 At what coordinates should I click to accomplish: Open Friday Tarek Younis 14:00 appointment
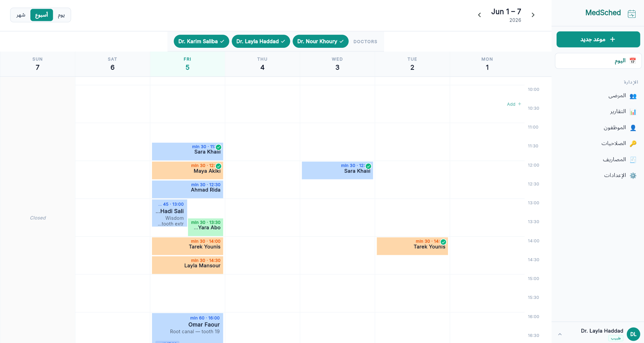[188, 246]
